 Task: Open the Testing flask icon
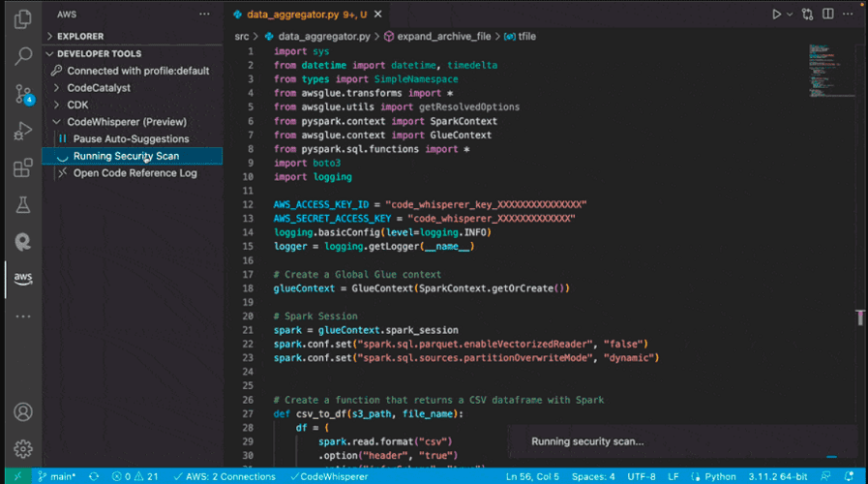[x=22, y=205]
